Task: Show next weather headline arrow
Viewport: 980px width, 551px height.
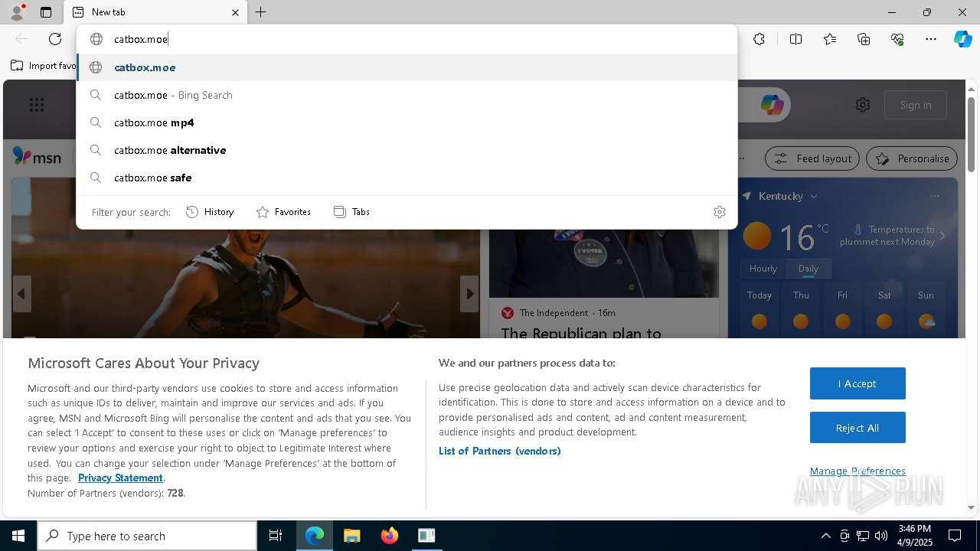Action: point(942,236)
